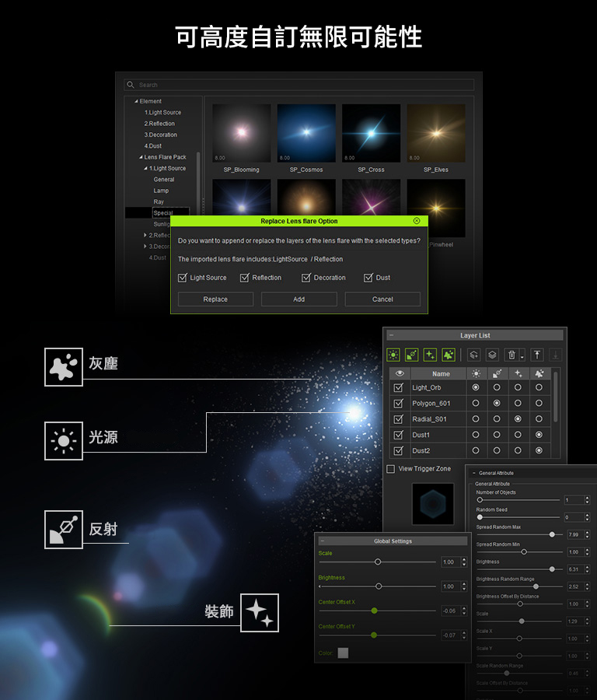
Task: Select Lamp category in the tree
Action: [161, 191]
